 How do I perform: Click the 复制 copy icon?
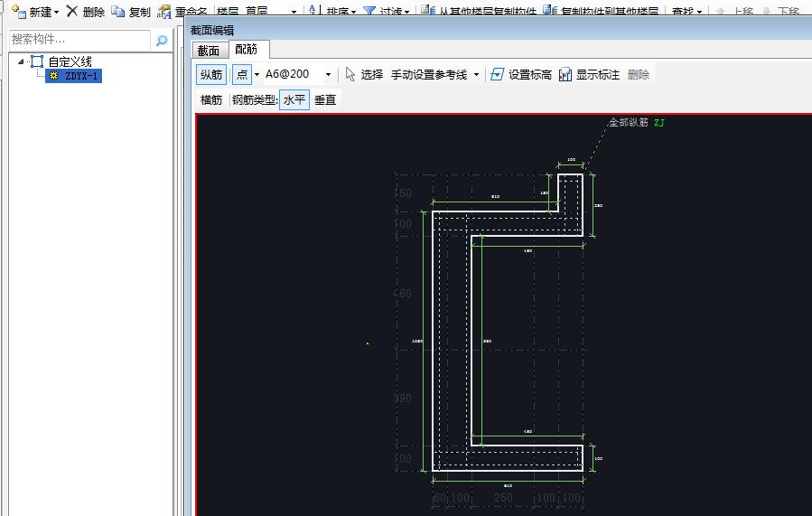118,11
